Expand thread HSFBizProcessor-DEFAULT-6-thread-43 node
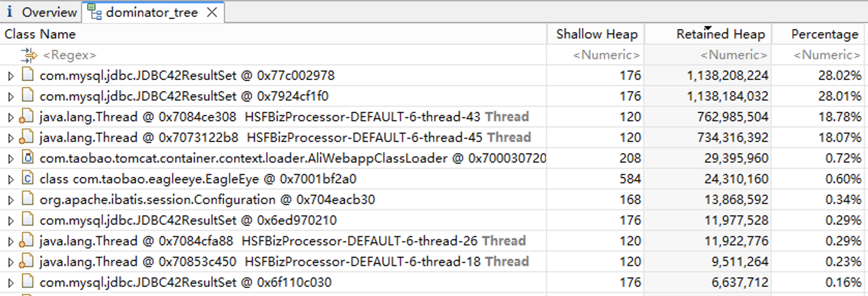 click(x=11, y=117)
